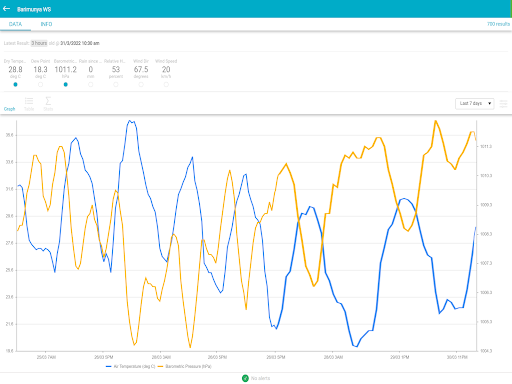Toggle Barometric Pressure legend marker

point(160,366)
